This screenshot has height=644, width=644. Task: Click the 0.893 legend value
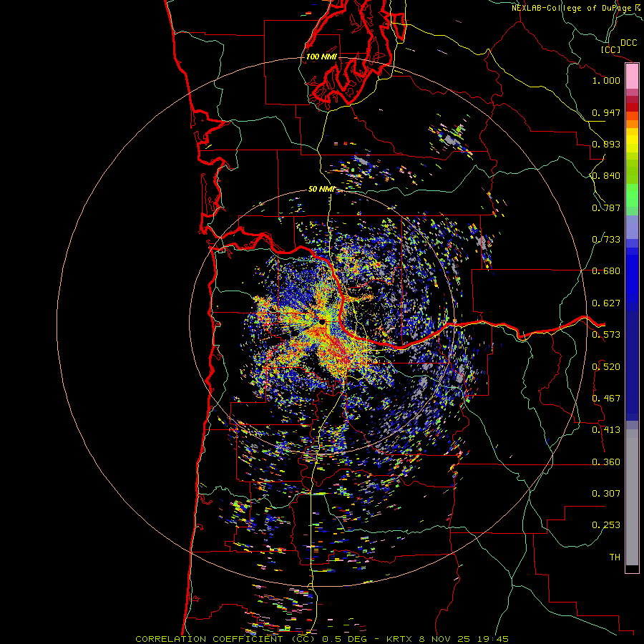point(606,144)
